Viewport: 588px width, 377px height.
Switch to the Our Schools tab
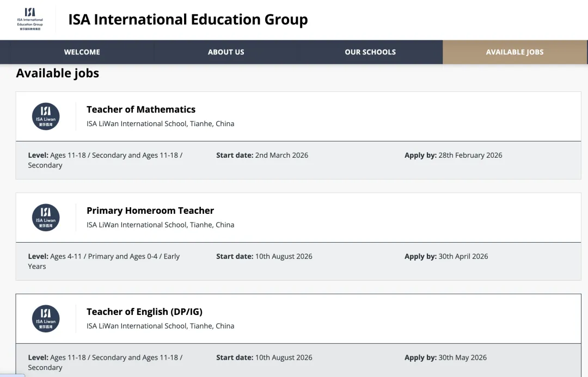pos(370,52)
